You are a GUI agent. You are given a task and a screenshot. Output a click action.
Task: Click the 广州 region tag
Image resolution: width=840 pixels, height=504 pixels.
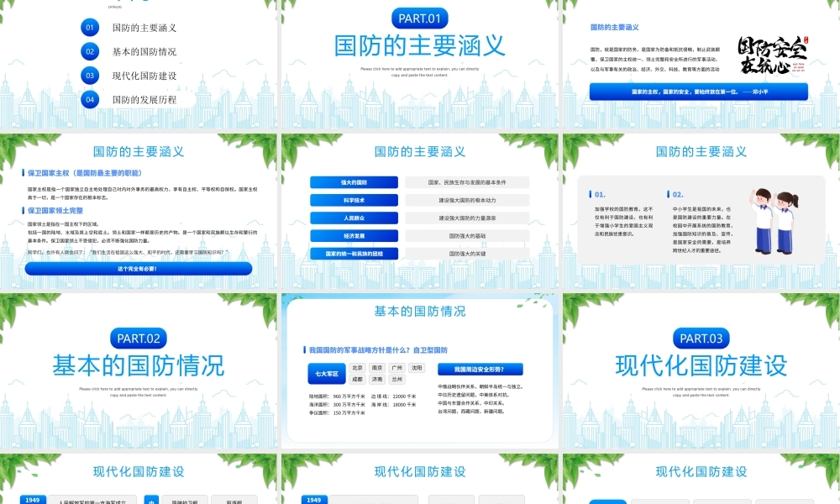[x=397, y=368]
